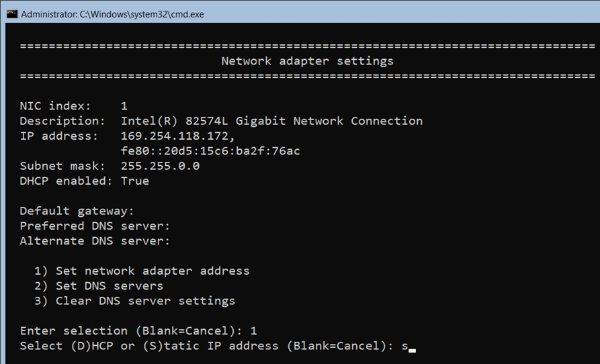Click the IP address label
This screenshot has width=600, height=364.
pos(59,136)
